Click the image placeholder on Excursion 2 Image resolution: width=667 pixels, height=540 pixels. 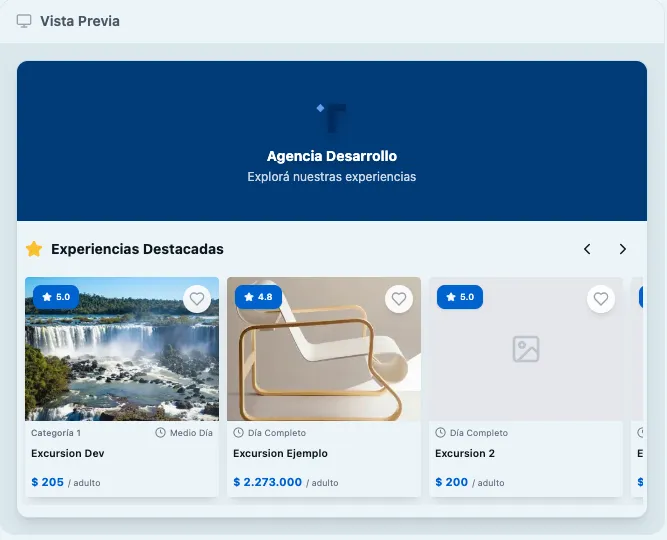526,349
